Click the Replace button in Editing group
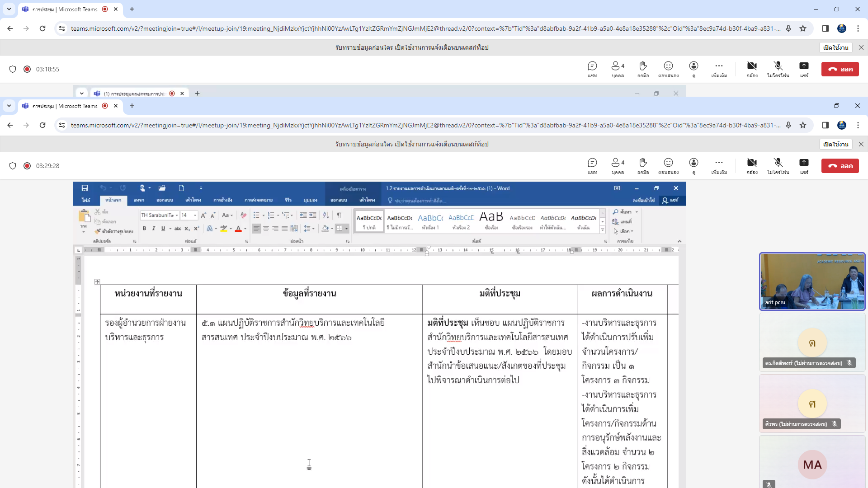This screenshot has height=488, width=868. point(622,222)
